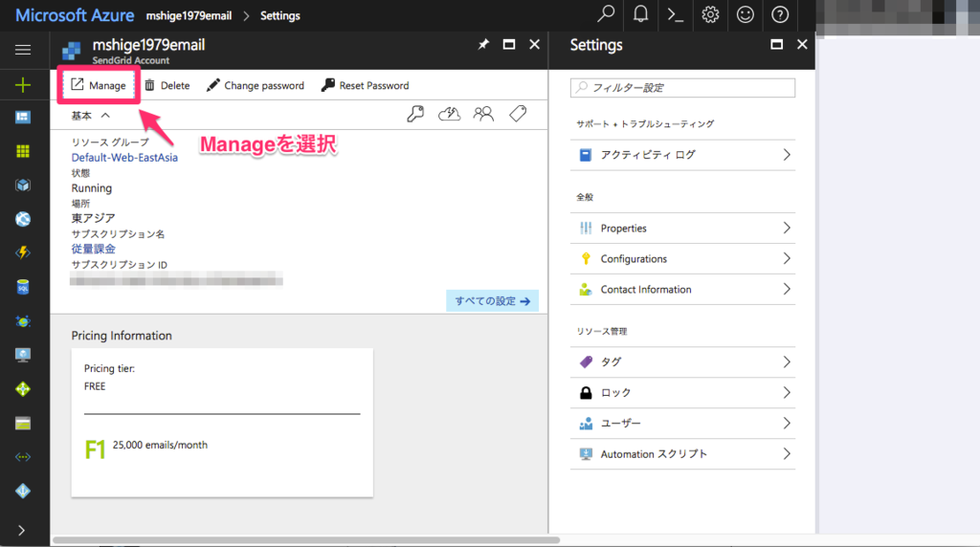This screenshot has width=980, height=547.
Task: Expand more services chevron at sidebar bottom
Action: click(22, 531)
